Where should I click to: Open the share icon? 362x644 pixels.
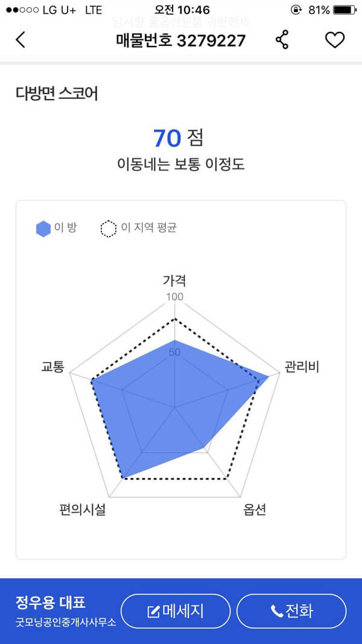point(282,40)
